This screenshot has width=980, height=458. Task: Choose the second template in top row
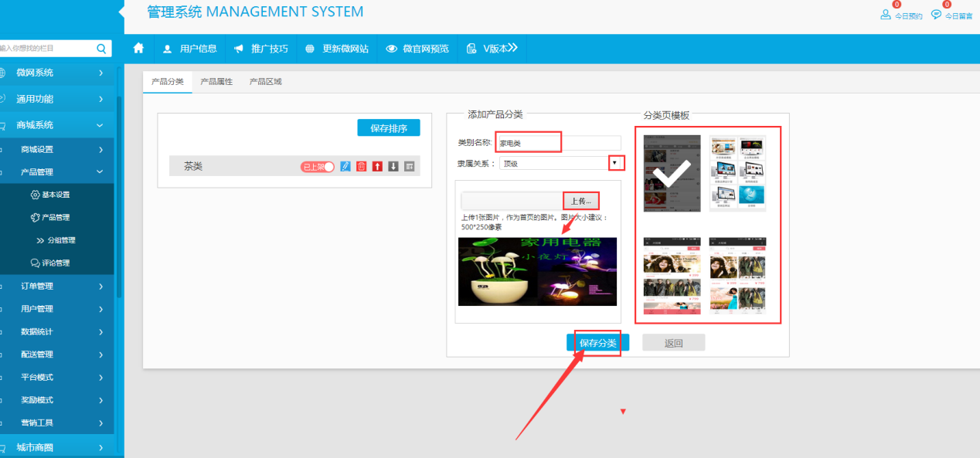(737, 173)
